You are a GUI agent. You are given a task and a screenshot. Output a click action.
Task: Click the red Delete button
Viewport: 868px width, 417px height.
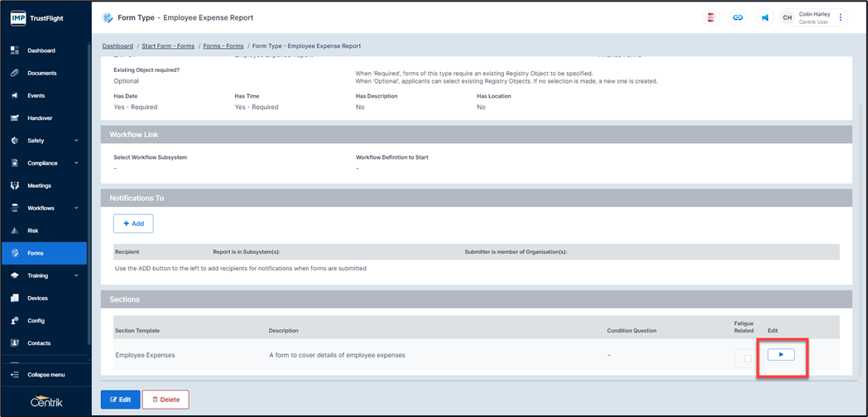(x=165, y=400)
